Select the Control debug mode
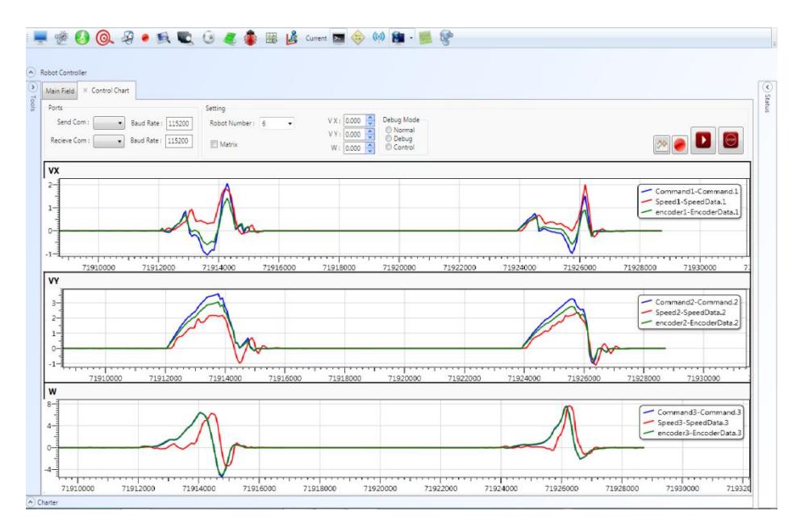 tap(389, 147)
